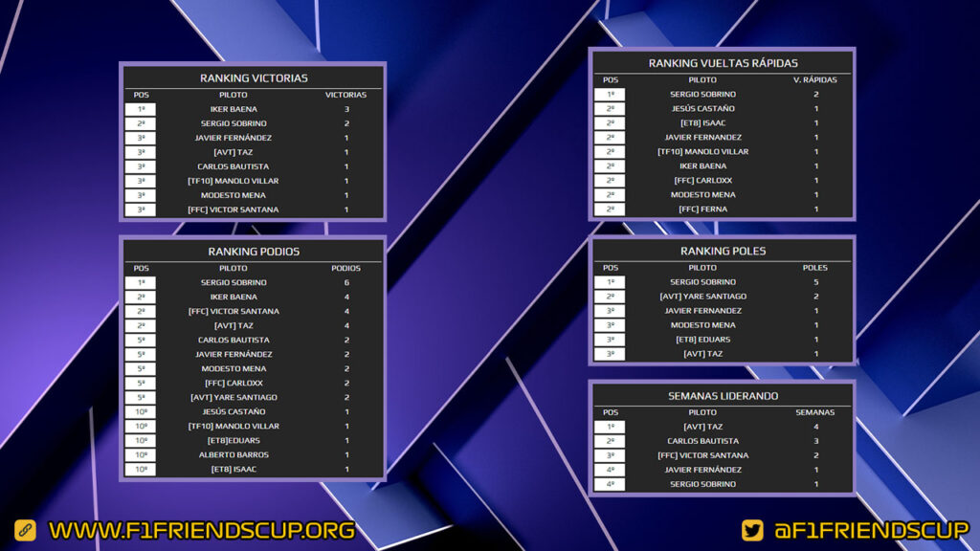Viewport: 980px width, 551px height.
Task: Select the V. Rápidas column header
Action: pos(815,80)
